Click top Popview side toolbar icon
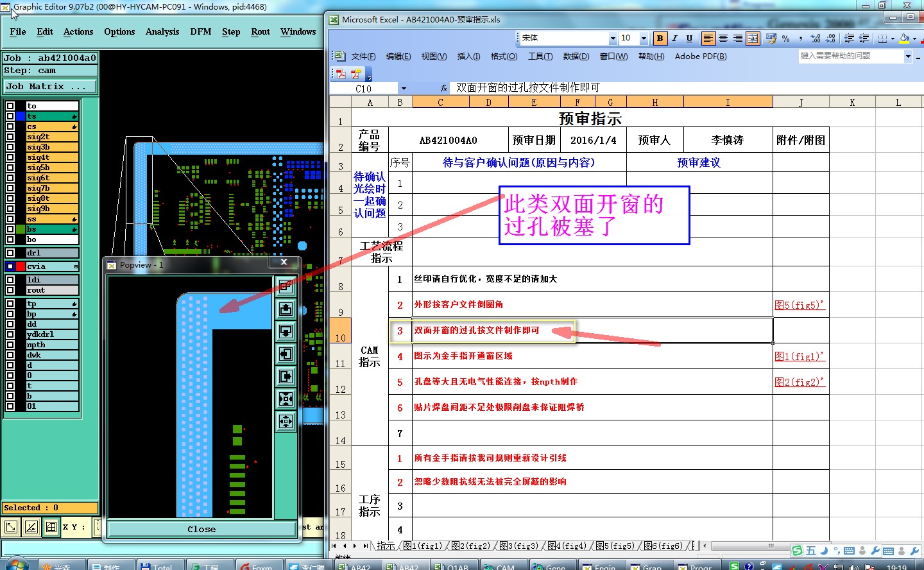 click(x=286, y=286)
